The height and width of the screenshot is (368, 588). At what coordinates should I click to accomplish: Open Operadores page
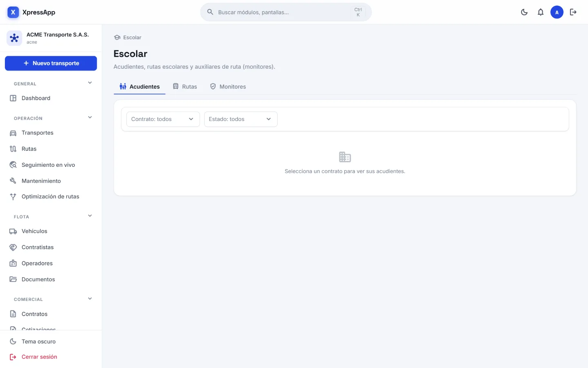pos(51,263)
